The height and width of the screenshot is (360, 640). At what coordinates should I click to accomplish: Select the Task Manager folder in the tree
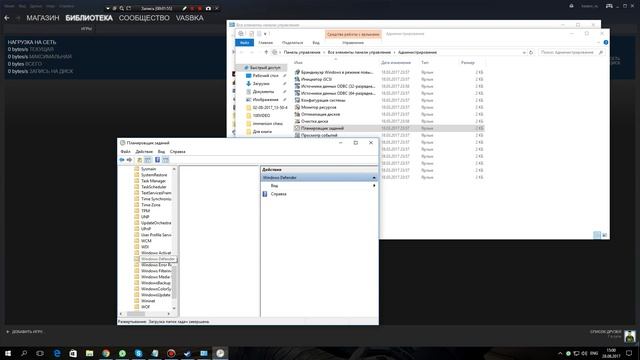153,181
